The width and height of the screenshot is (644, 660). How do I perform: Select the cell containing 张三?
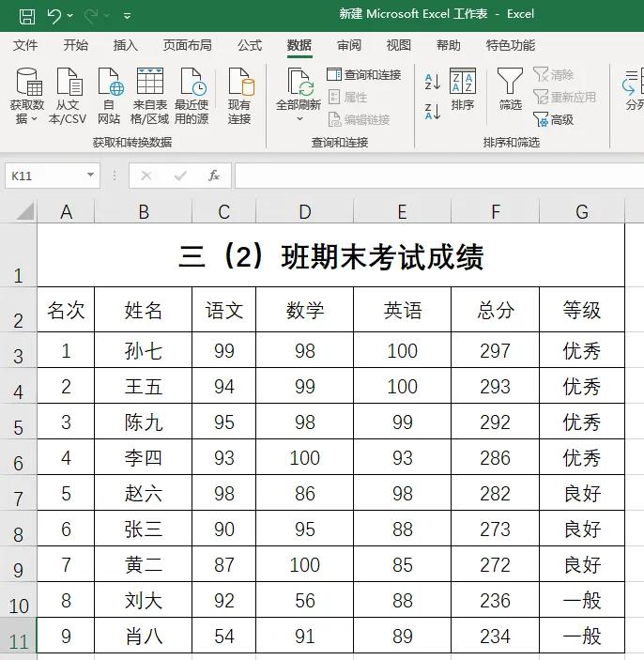point(144,529)
